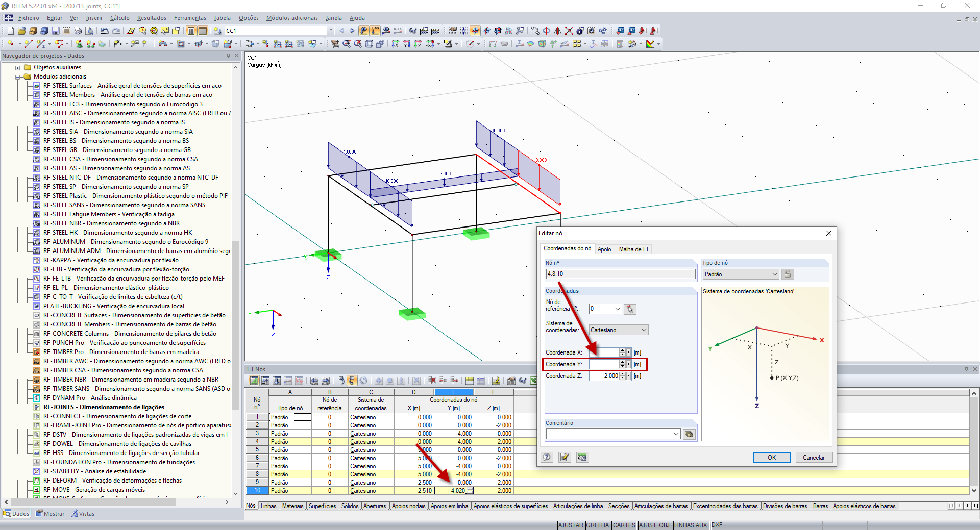Switch navigator to the Mostrar tab
Viewport: 980px width, 530px height.
50,514
